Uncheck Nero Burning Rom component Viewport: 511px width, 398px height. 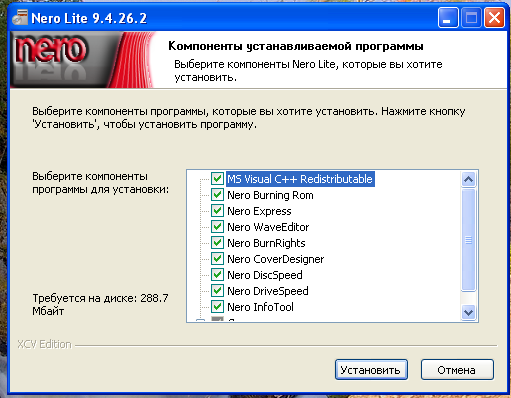point(217,195)
